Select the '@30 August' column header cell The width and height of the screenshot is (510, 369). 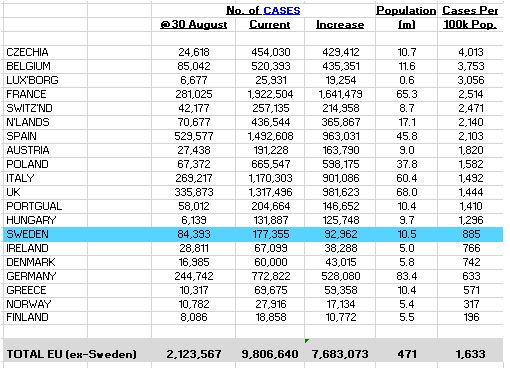(193, 25)
